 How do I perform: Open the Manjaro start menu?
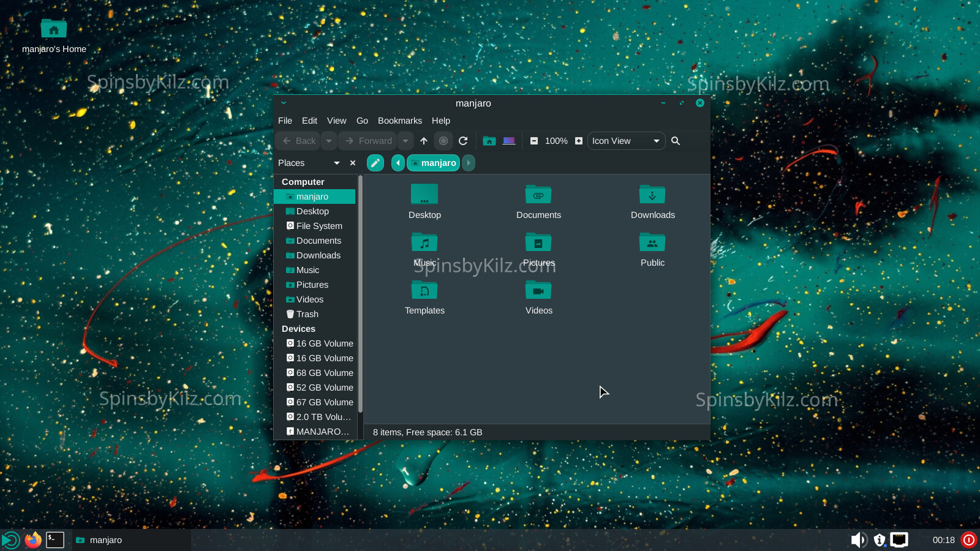tap(10, 540)
